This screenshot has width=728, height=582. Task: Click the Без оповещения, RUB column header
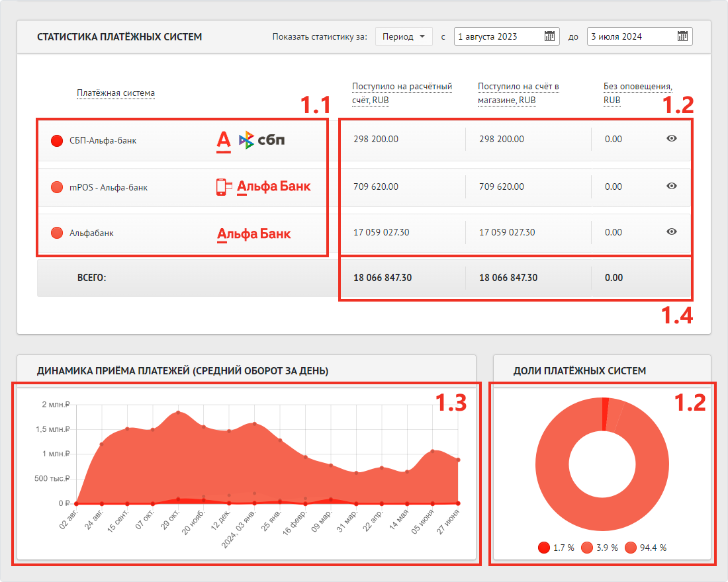pos(637,93)
